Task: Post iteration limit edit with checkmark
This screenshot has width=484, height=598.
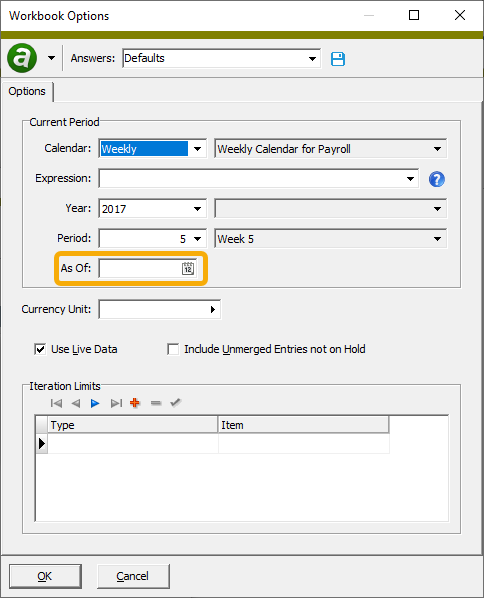Action: [x=175, y=402]
